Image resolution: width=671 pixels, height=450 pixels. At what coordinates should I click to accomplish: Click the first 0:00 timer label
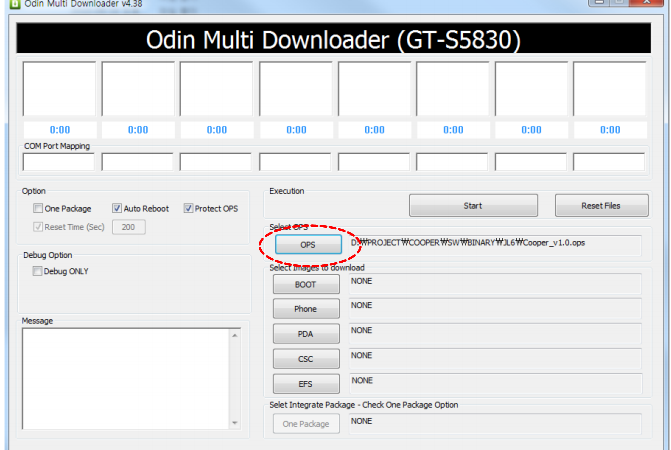pyautogui.click(x=59, y=130)
